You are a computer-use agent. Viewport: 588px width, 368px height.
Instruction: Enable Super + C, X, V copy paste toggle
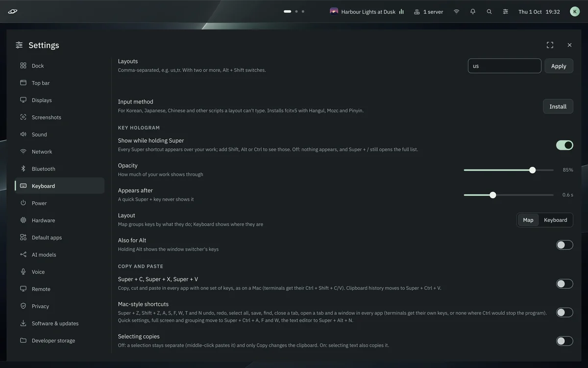(564, 284)
